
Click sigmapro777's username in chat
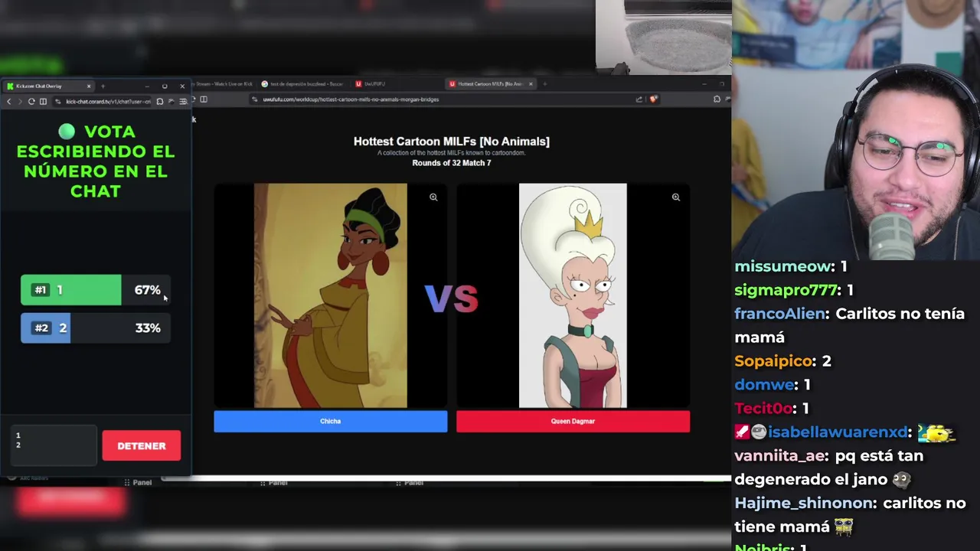tap(786, 290)
